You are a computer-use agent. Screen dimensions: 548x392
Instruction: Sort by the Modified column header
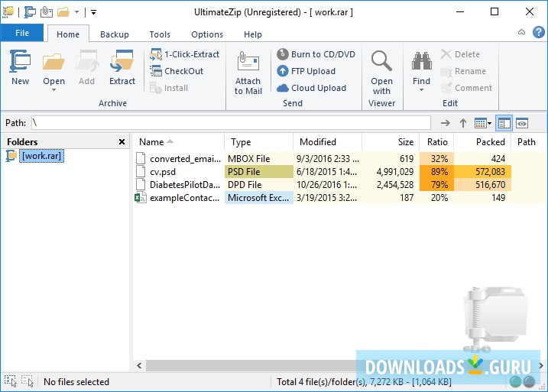[x=327, y=142]
